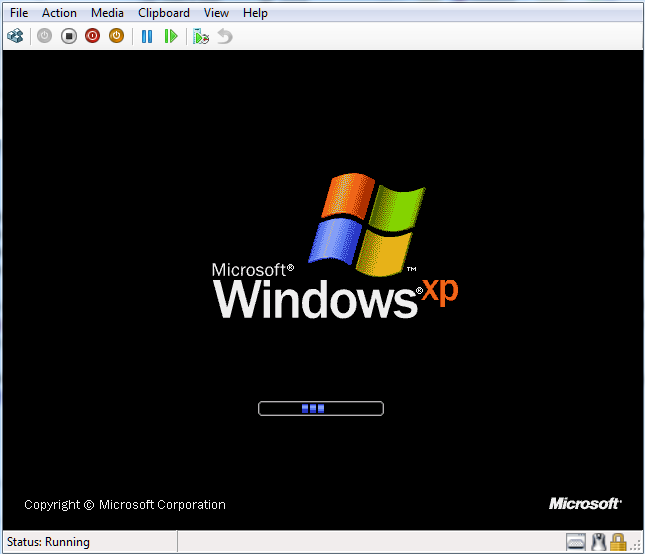Click the mouse status bar icon
Screen dimensions: 645x554
[x=599, y=542]
